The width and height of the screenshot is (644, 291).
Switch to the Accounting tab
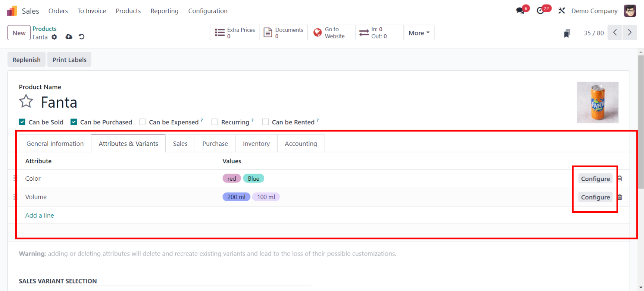pos(301,143)
